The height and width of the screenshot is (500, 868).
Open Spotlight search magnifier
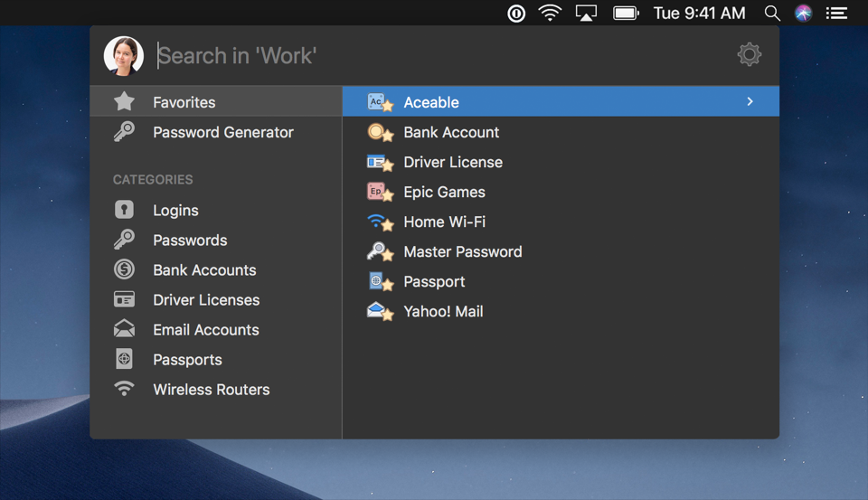[772, 13]
